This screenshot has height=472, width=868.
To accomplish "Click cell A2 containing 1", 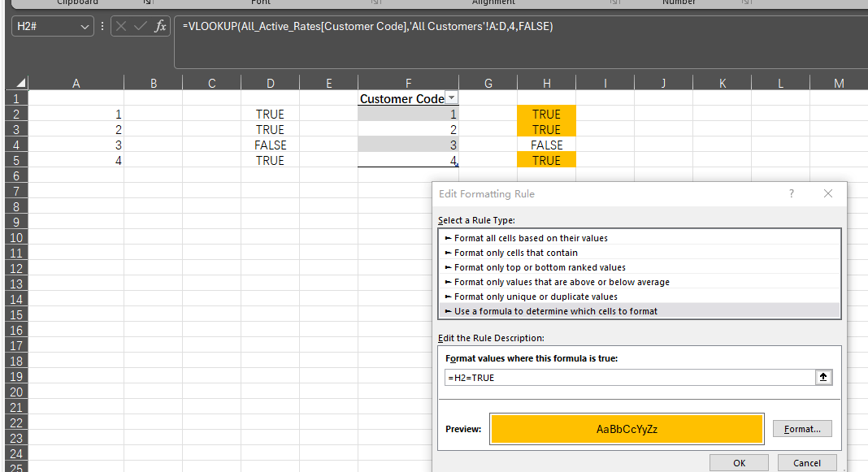I will (76, 114).
